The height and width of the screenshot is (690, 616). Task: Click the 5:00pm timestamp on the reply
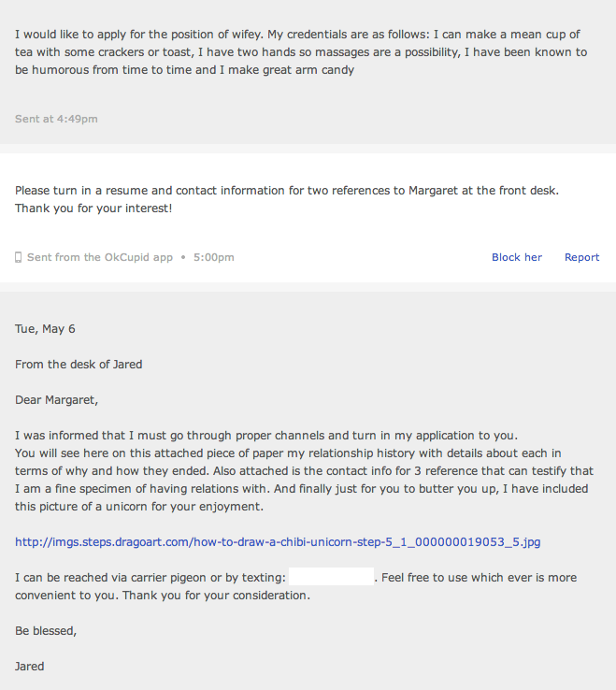point(214,257)
